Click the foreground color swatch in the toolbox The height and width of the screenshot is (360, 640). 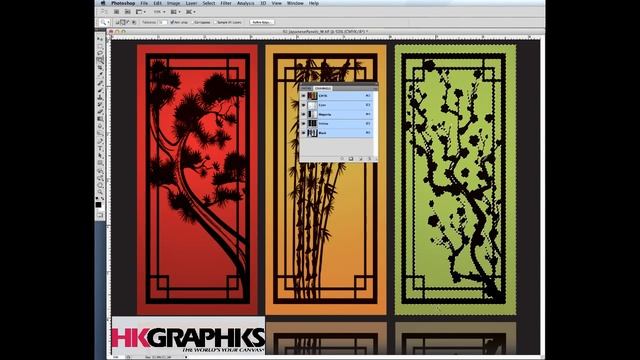pyautogui.click(x=98, y=204)
